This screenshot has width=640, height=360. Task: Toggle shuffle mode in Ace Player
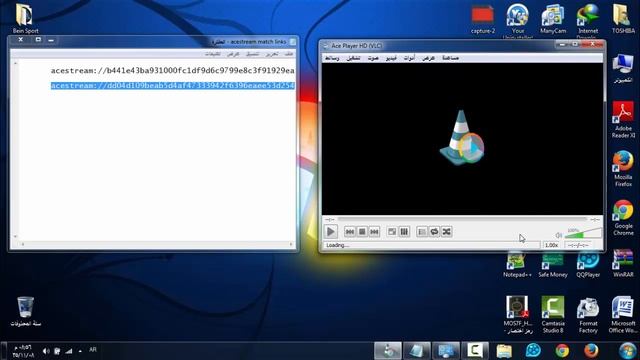pyautogui.click(x=447, y=232)
